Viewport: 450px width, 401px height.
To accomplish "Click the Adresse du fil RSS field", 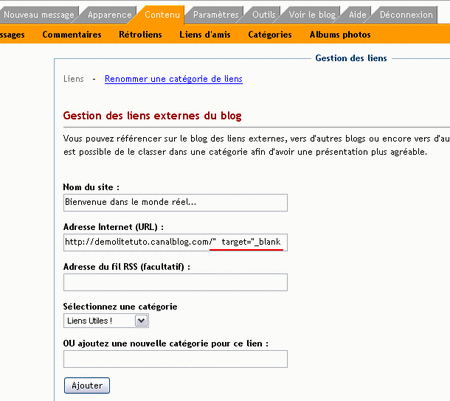I will pos(175,282).
